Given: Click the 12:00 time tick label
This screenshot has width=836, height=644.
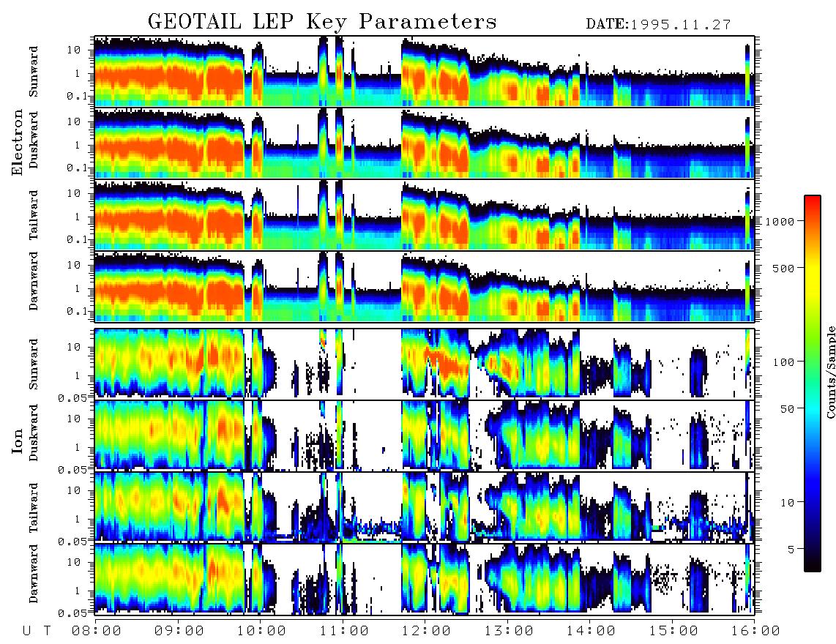Looking at the screenshot, I should point(426,632).
